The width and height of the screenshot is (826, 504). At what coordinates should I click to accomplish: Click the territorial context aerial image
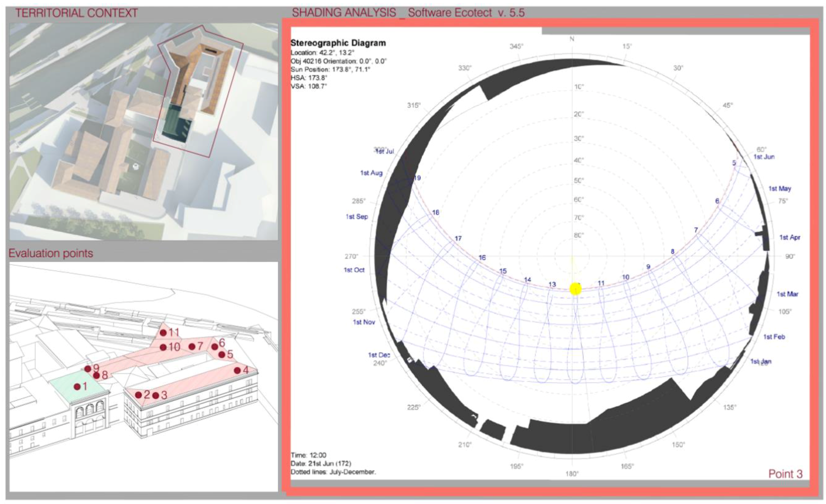(x=144, y=131)
